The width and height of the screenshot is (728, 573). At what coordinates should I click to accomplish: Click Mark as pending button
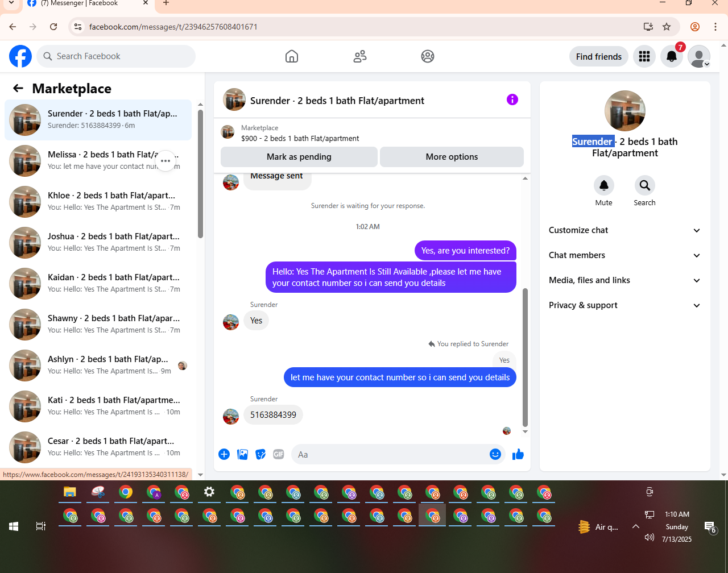[299, 157]
